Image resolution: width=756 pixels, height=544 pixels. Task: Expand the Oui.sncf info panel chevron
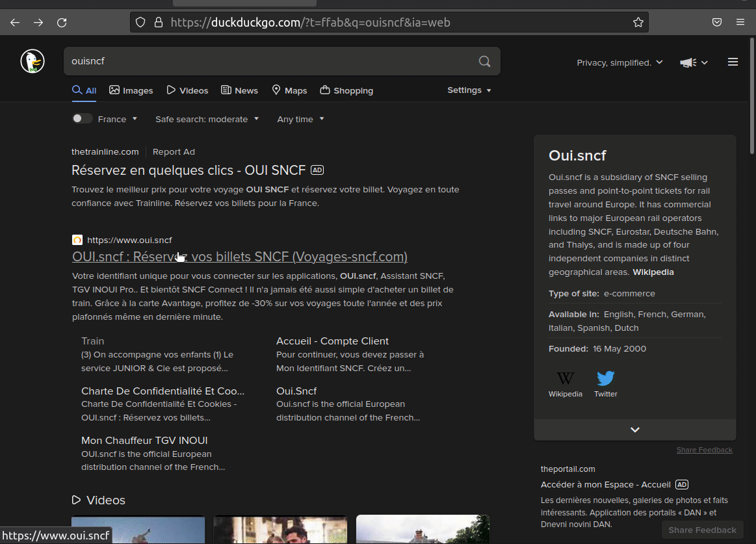635,430
